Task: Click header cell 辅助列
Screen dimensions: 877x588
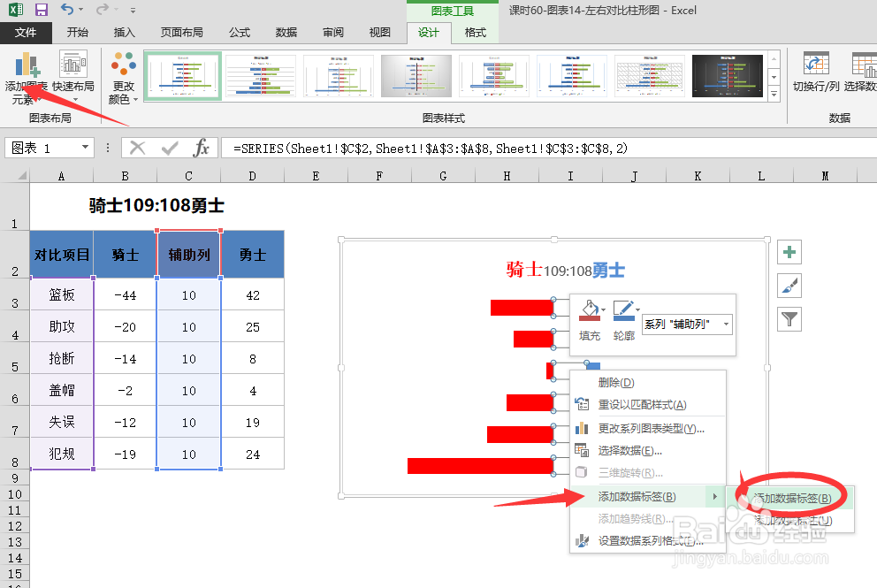Action: (x=189, y=256)
